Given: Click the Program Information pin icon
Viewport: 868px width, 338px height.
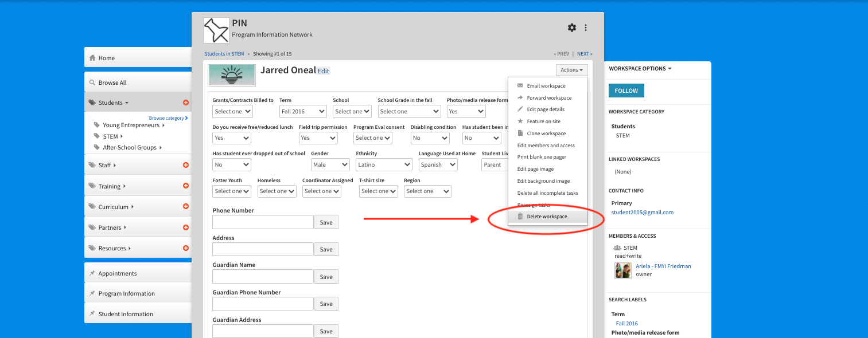Looking at the screenshot, I should click(92, 293).
